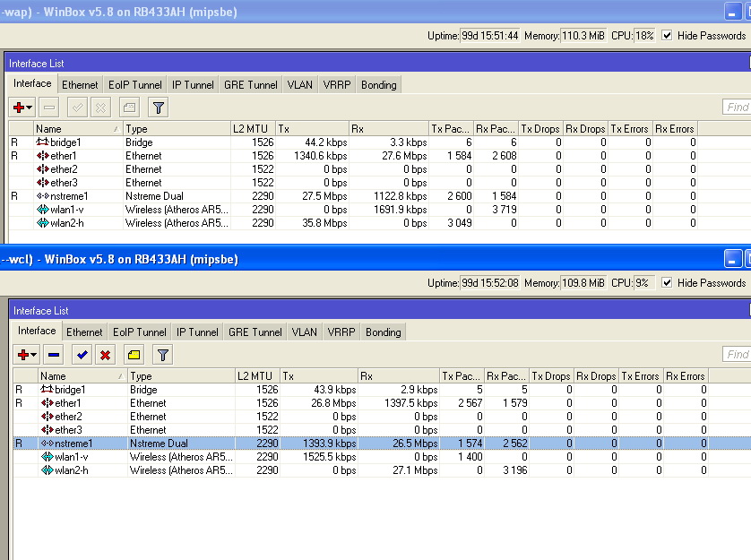This screenshot has height=560, width=751.
Task: Select highlighted nstreme1 row in bottom window
Action: pos(382,444)
